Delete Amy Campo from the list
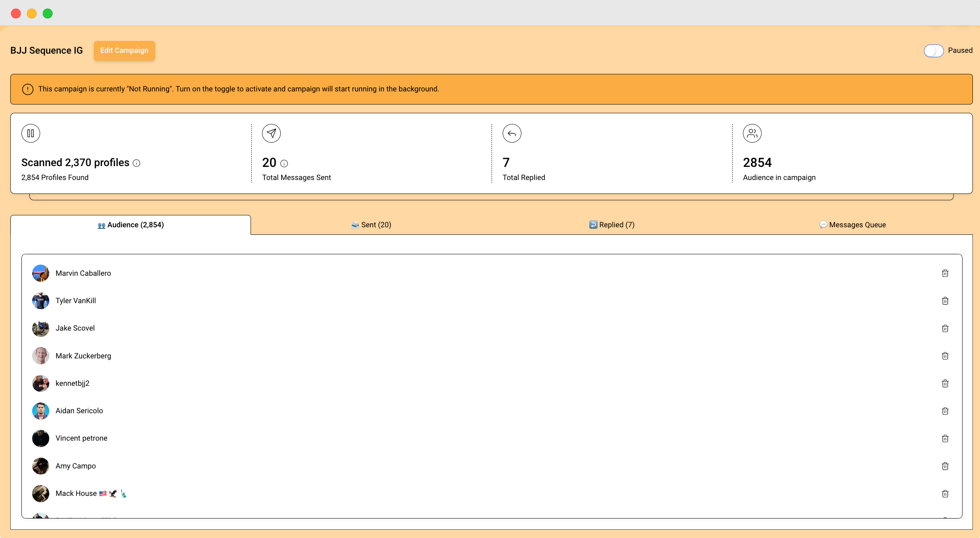The height and width of the screenshot is (538, 980). (945, 466)
